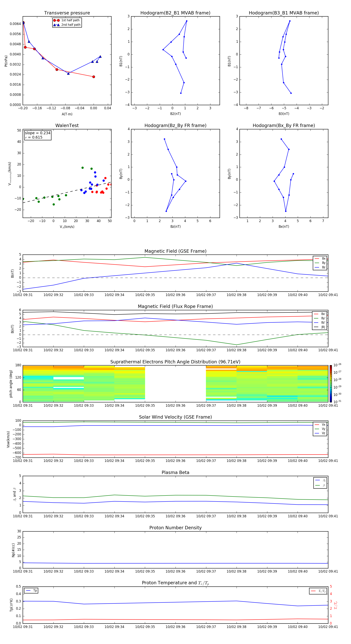Click the 'Bz' entry in GSE legend
The height and width of the screenshot is (644, 351).
pyautogui.click(x=320, y=268)
